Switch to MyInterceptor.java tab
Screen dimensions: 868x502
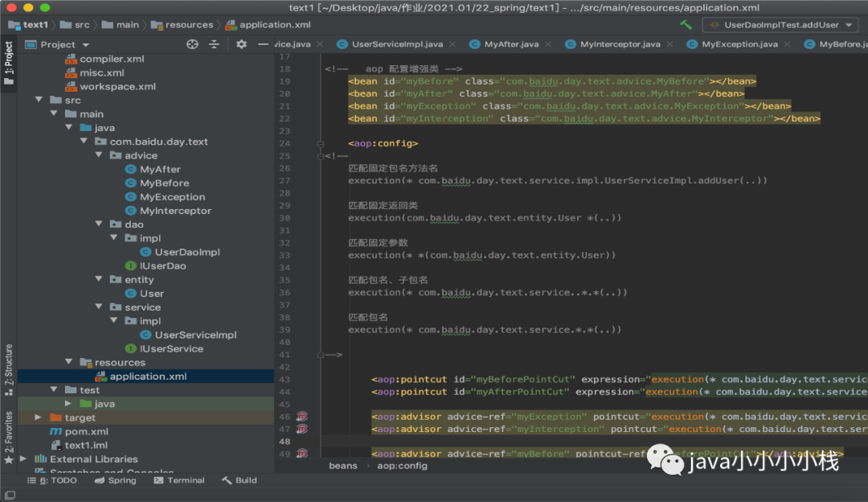[x=620, y=44]
